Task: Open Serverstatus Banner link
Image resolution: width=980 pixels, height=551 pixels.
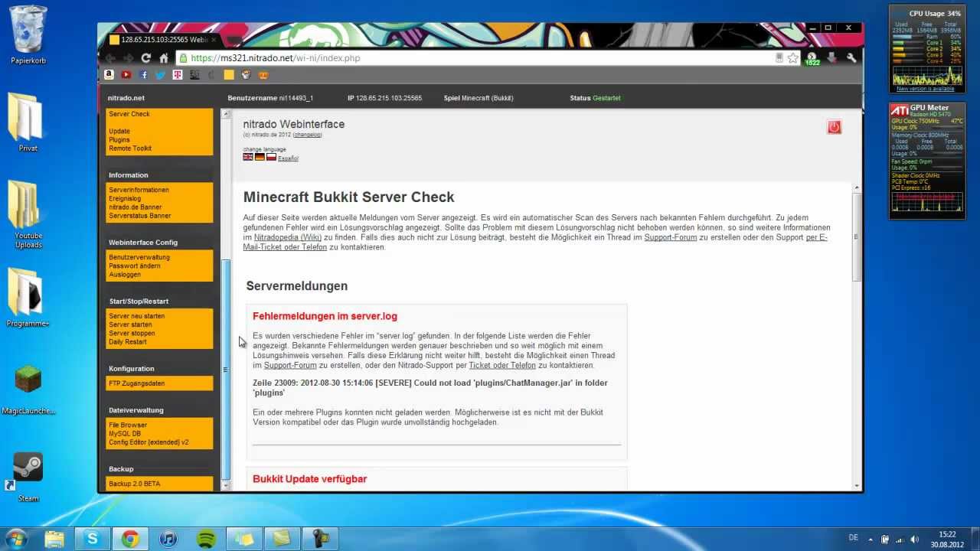Action: 139,216
